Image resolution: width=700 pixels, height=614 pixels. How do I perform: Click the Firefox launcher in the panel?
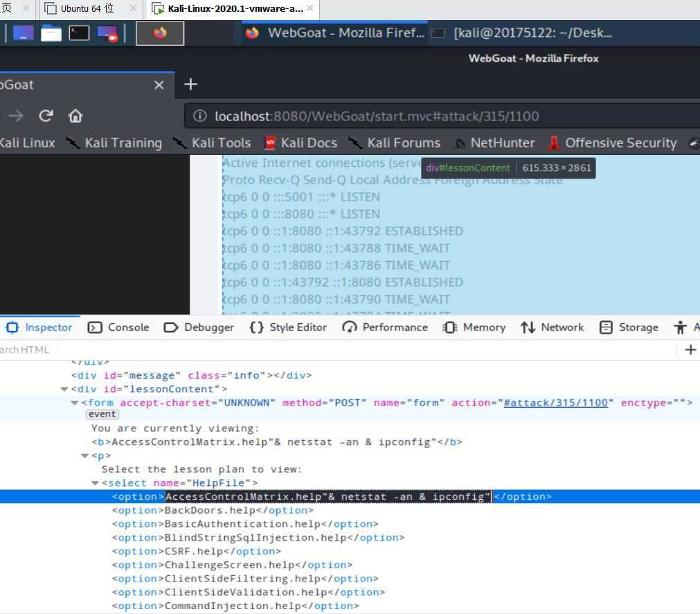(x=160, y=33)
